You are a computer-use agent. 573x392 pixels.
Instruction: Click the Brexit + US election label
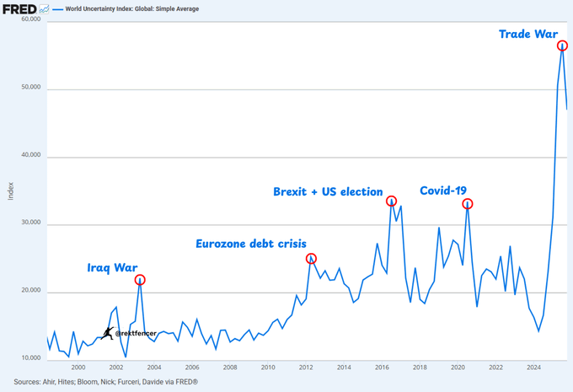pyautogui.click(x=328, y=192)
